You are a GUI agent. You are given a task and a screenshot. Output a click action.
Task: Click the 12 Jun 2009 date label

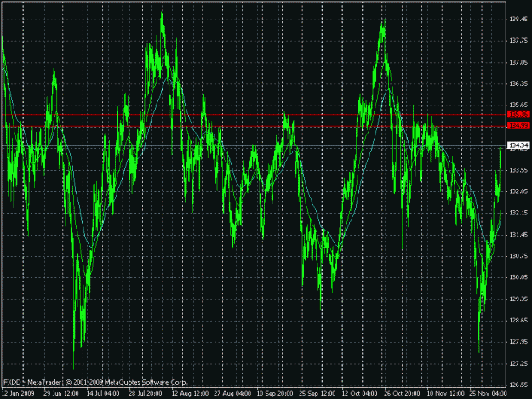[18, 394]
